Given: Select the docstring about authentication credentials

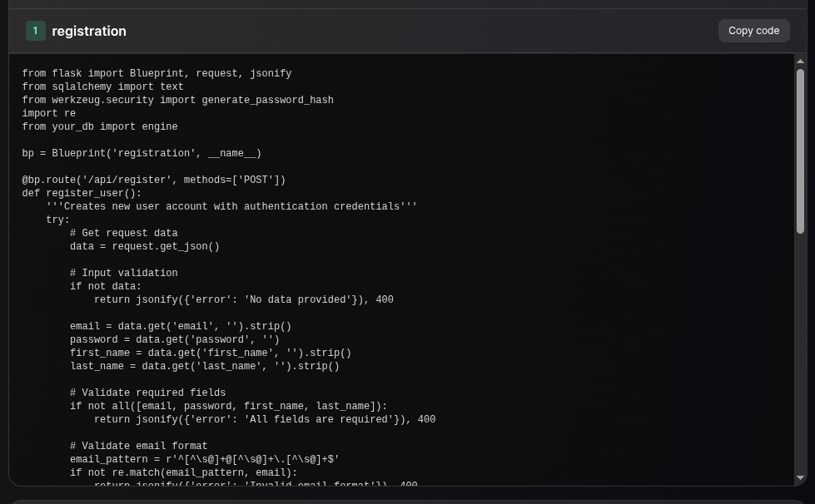Looking at the screenshot, I should 233,206.
